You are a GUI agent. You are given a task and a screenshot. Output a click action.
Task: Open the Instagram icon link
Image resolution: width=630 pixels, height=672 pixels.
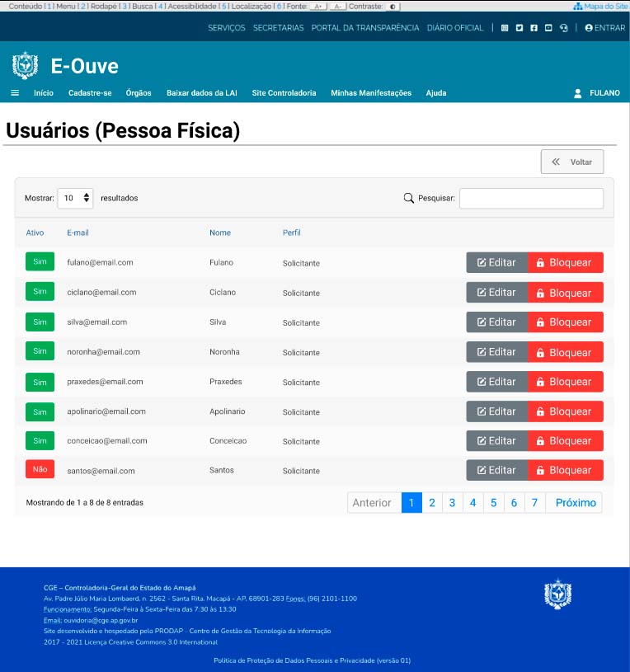[x=505, y=28]
